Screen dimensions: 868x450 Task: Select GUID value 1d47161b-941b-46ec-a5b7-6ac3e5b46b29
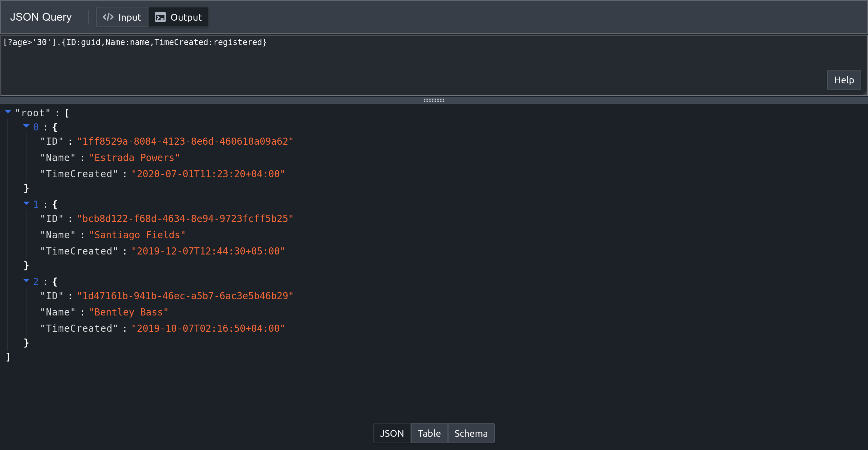coord(185,296)
